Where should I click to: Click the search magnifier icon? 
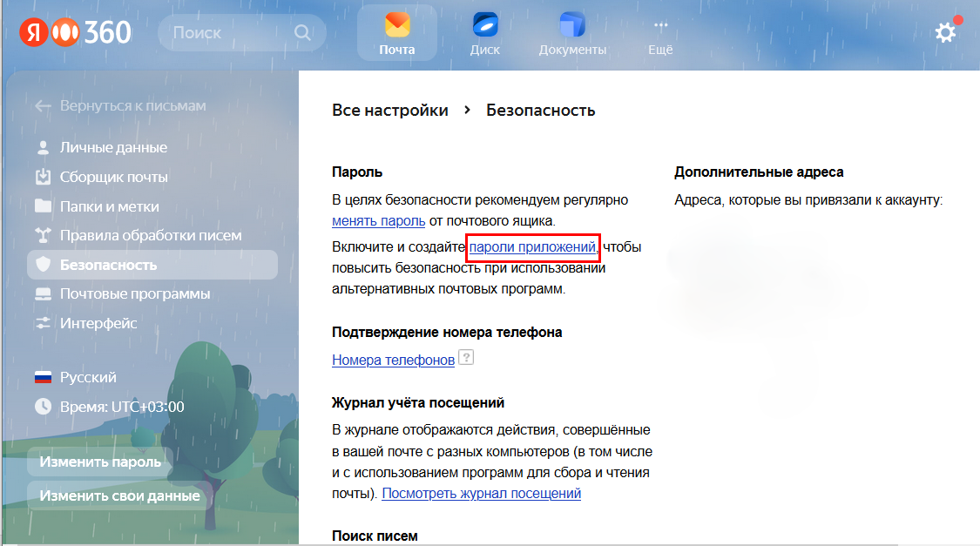pyautogui.click(x=302, y=33)
